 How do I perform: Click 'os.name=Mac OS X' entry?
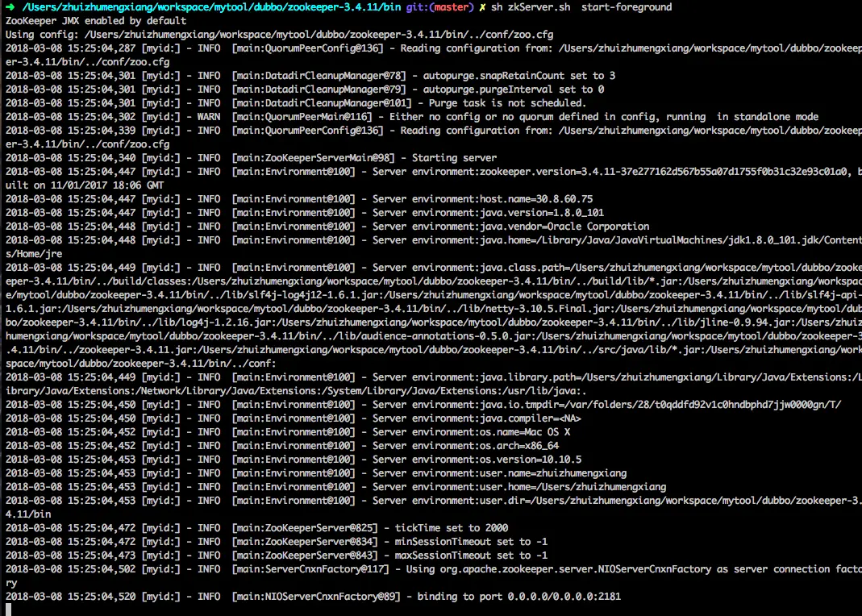[x=524, y=432]
